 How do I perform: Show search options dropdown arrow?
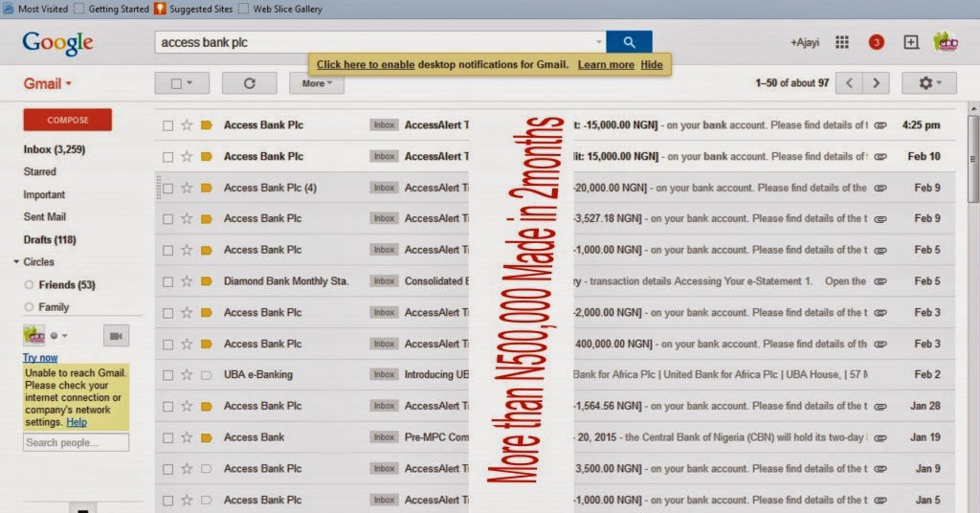(599, 42)
